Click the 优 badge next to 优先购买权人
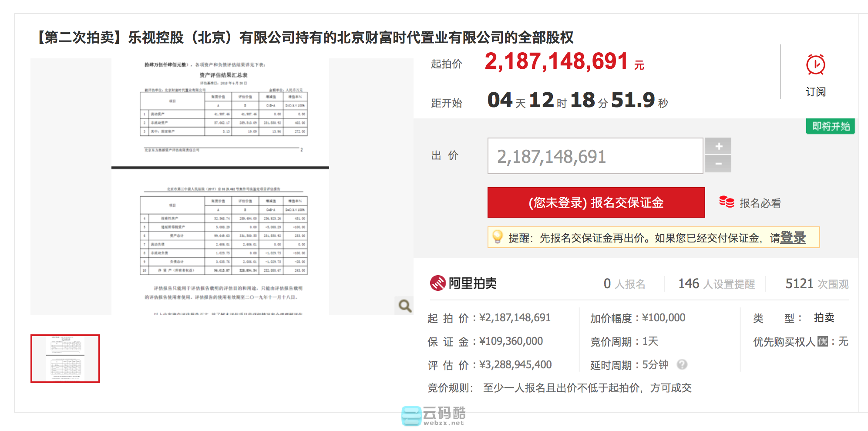Image resolution: width=868 pixels, height=431 pixels. click(822, 341)
